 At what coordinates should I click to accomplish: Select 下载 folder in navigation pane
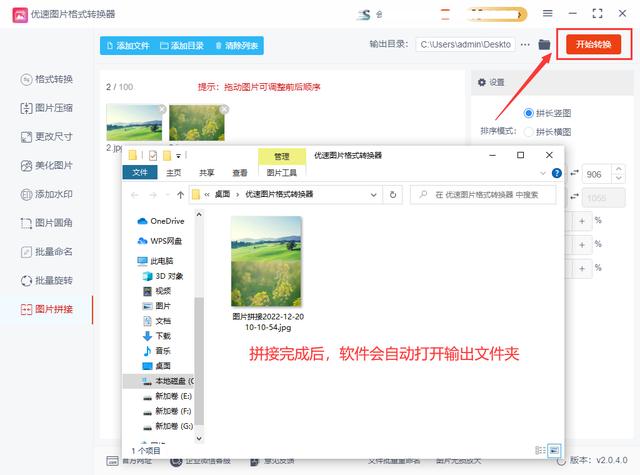click(x=157, y=336)
